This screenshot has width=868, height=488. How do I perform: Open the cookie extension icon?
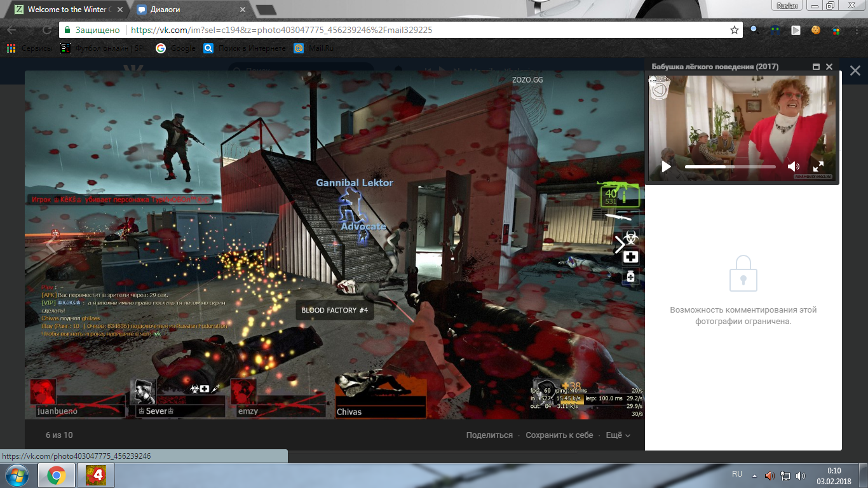click(x=815, y=30)
